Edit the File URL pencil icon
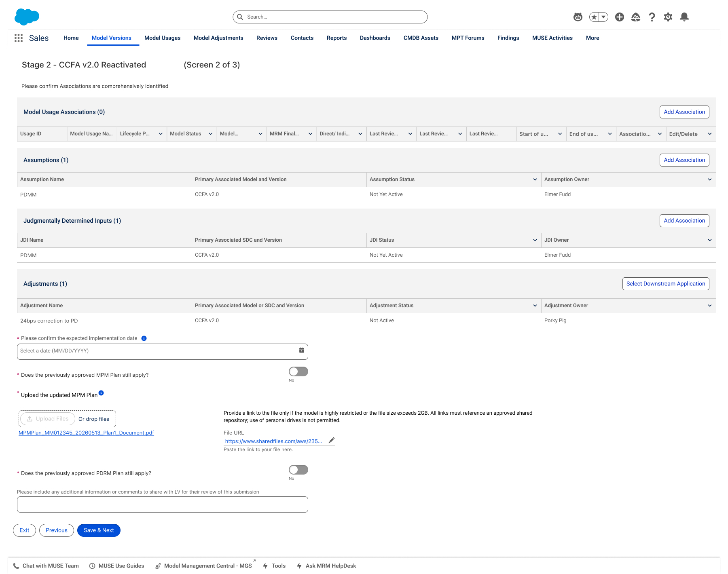728x574 pixels. (332, 441)
